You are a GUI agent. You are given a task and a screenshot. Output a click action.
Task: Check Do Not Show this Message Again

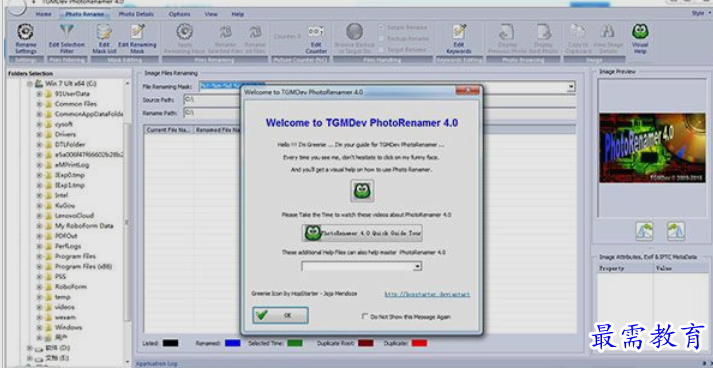(x=365, y=316)
